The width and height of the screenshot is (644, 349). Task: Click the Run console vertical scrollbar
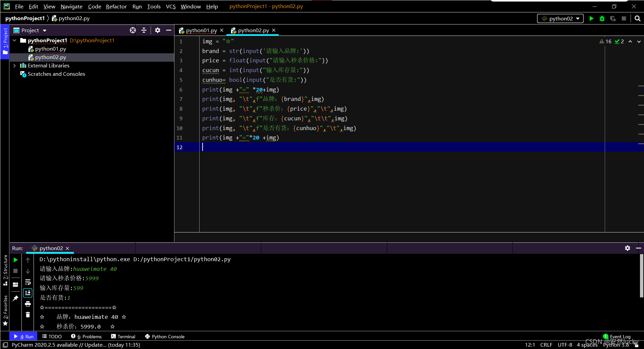641,276
